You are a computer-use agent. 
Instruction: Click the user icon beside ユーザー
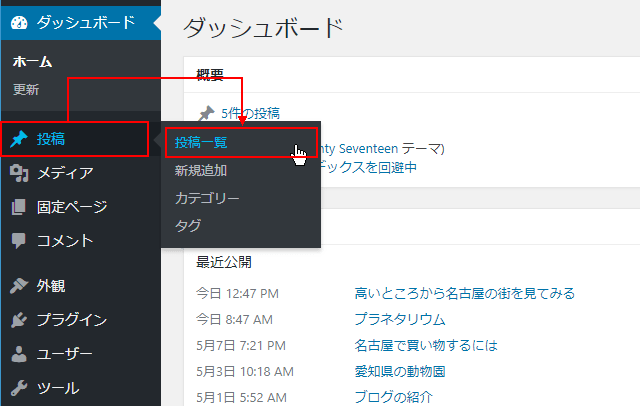click(19, 354)
